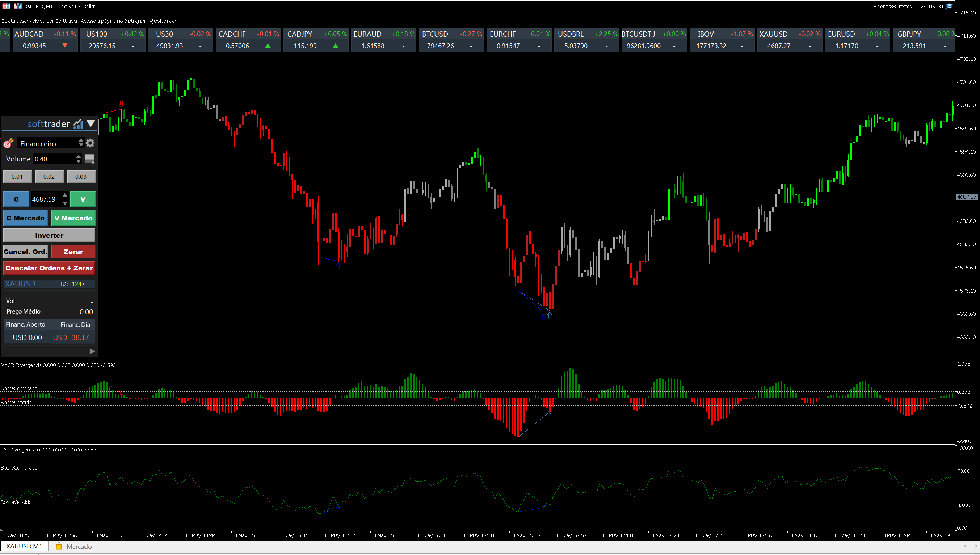Click the current price label 4687.27
The image size is (980, 555).
[966, 197]
